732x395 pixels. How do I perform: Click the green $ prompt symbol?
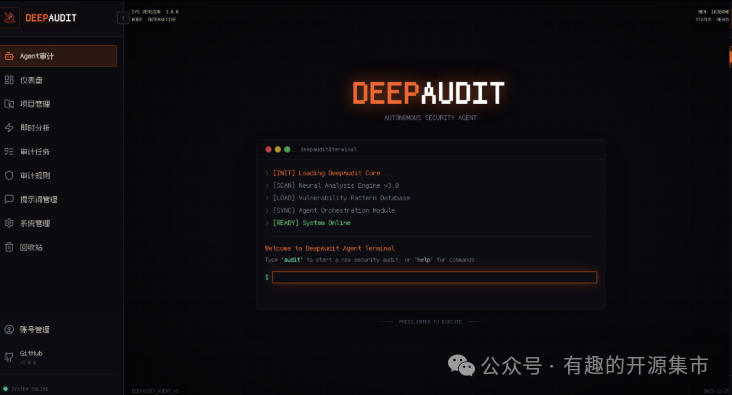(x=267, y=277)
